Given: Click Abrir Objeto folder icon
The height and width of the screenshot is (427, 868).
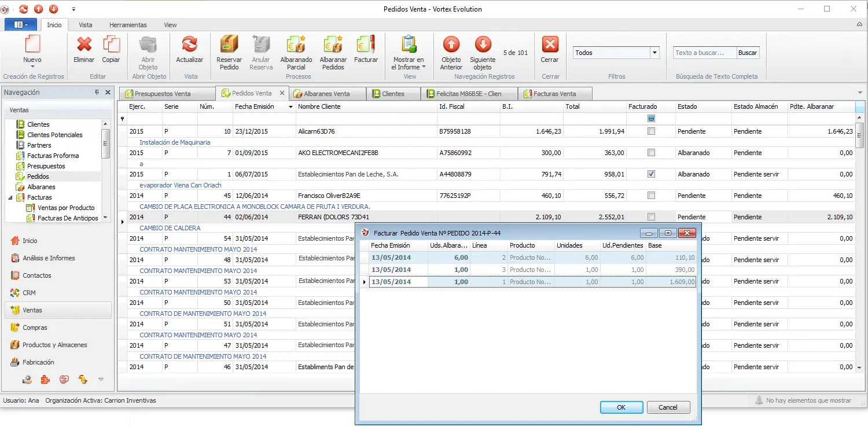Looking at the screenshot, I should (148, 44).
